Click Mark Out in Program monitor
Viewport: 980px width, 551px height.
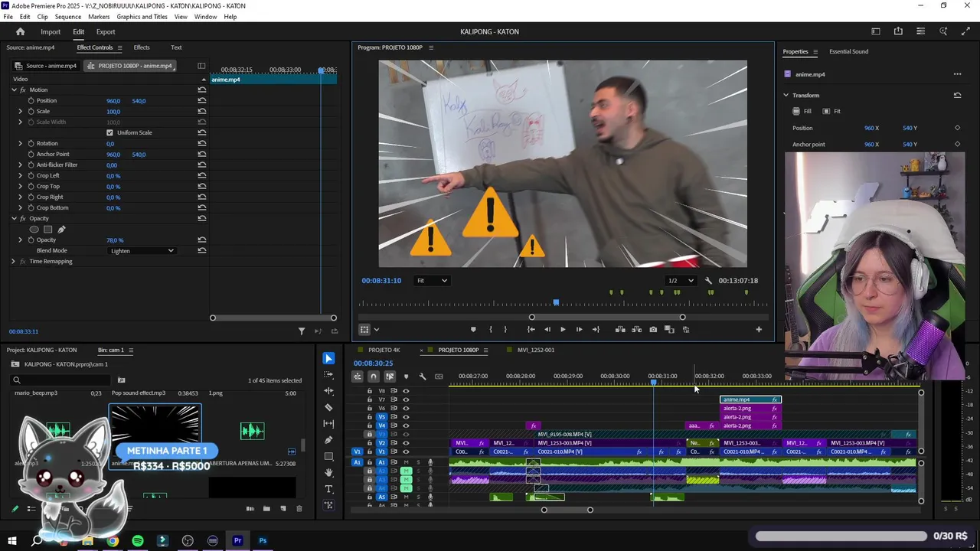click(505, 329)
